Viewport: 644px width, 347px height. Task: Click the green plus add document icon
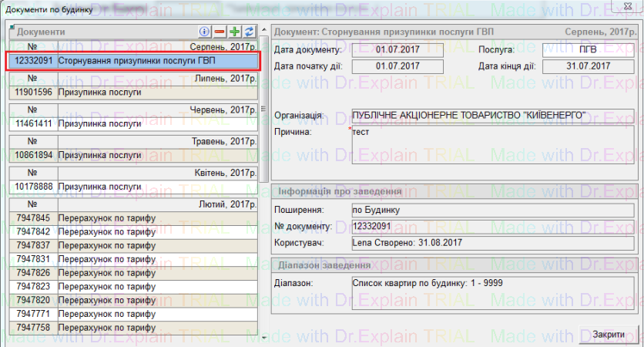coord(235,32)
